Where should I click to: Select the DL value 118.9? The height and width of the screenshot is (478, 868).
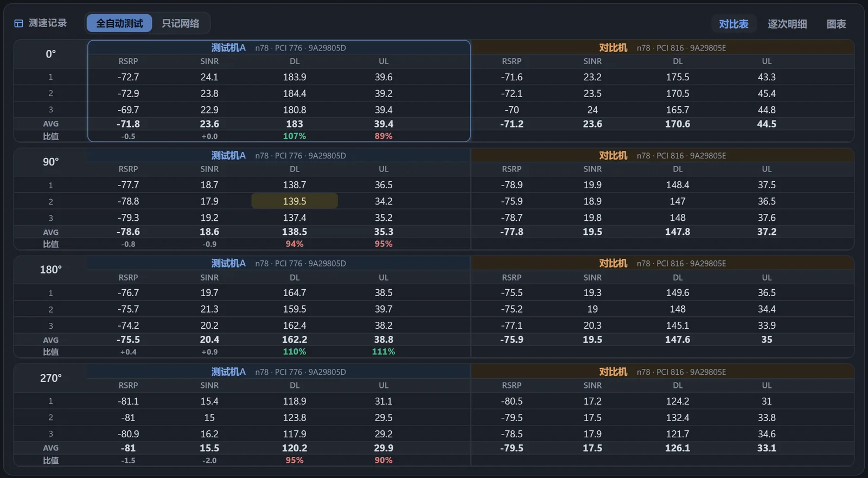(295, 401)
